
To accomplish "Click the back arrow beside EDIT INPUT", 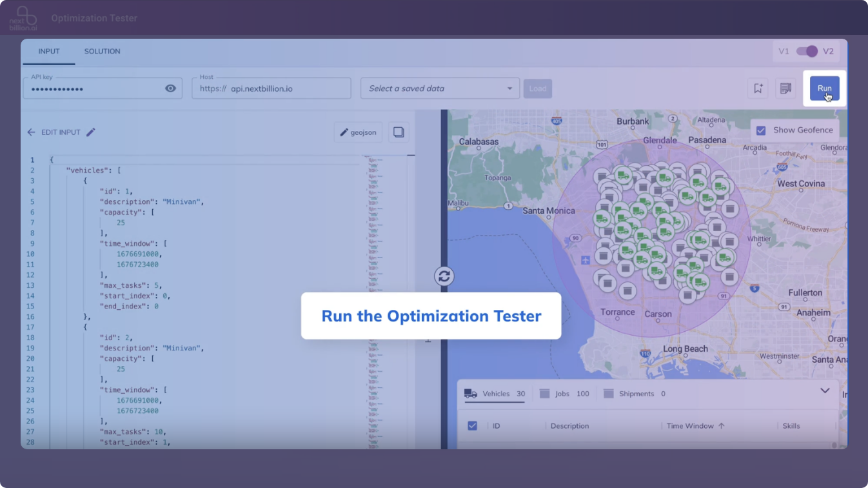I will point(31,132).
